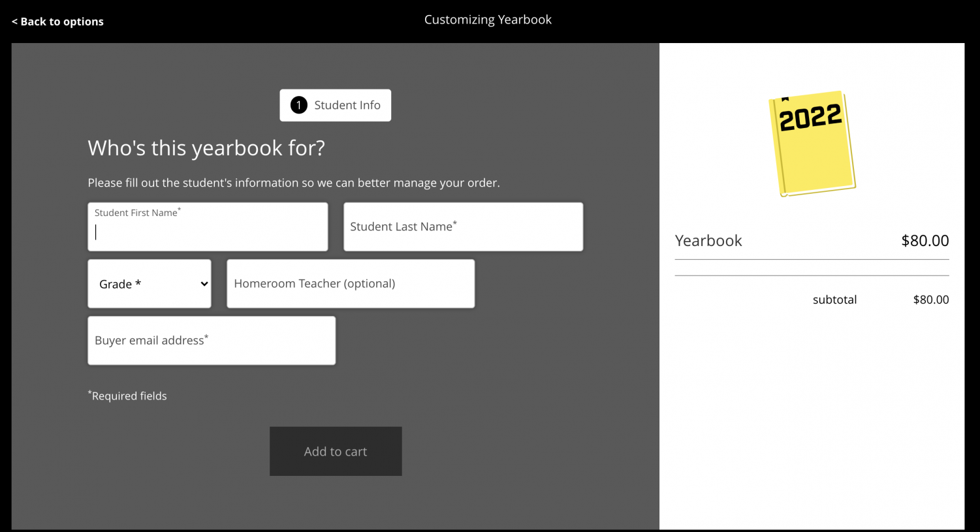
Task: Select the Student Info step tab
Action: (336, 105)
